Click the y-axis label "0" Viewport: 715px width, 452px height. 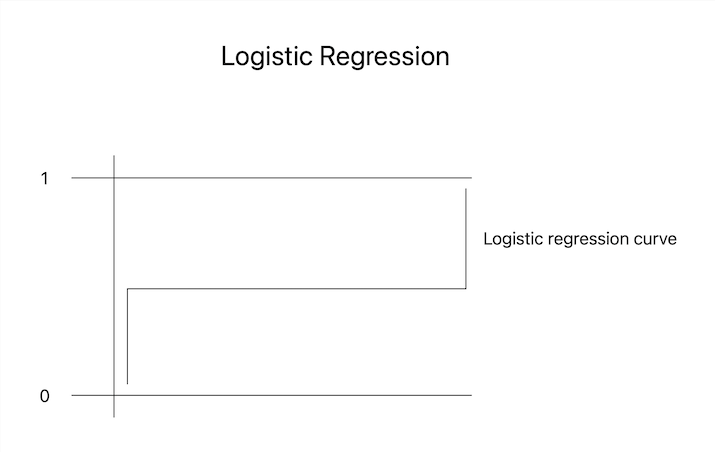coord(44,396)
